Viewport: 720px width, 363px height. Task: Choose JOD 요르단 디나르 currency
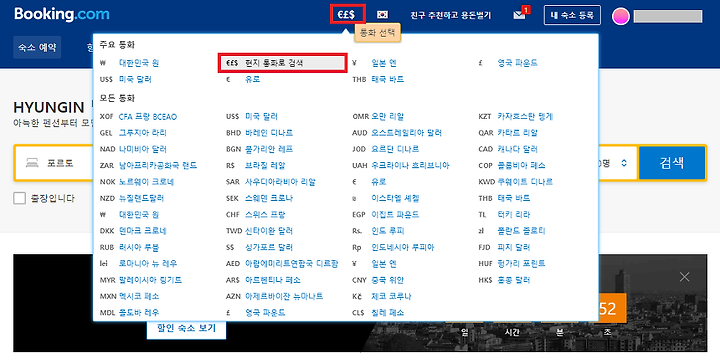point(386,149)
